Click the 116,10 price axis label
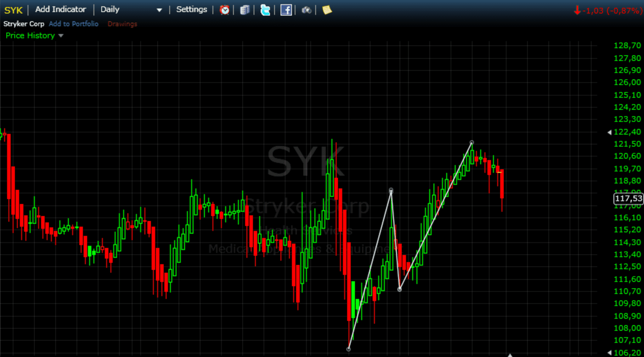This screenshot has height=357, width=644. (x=627, y=217)
